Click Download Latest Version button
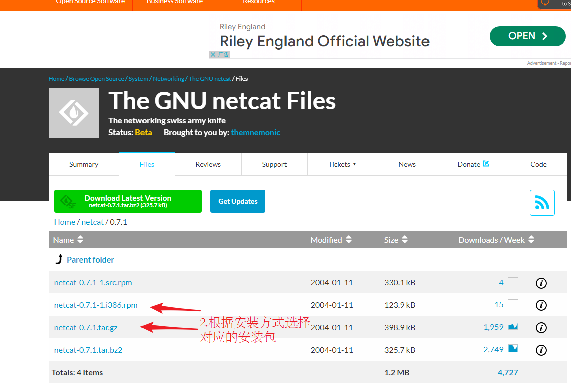Viewport: 571px width, 392px height. coord(128,201)
